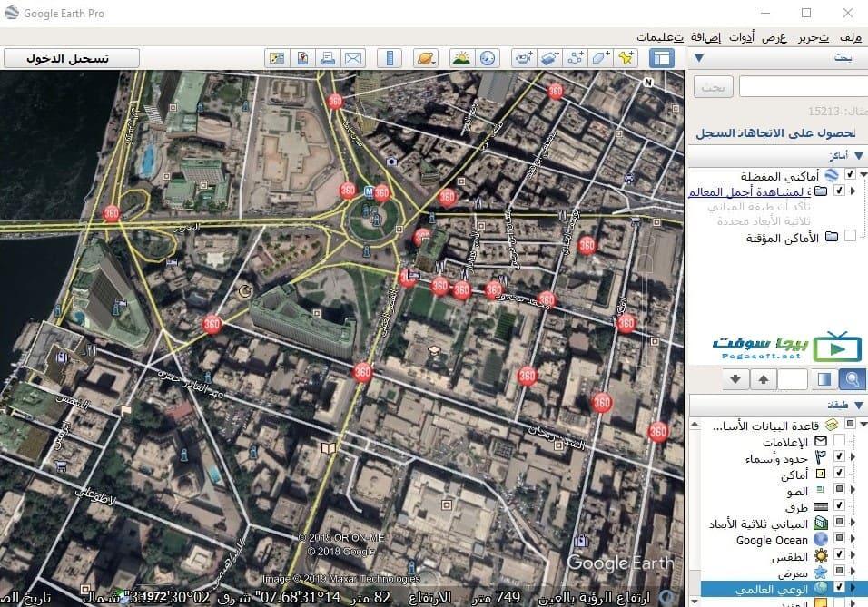Expand the sightseeing tour folder arrow

click(x=853, y=191)
